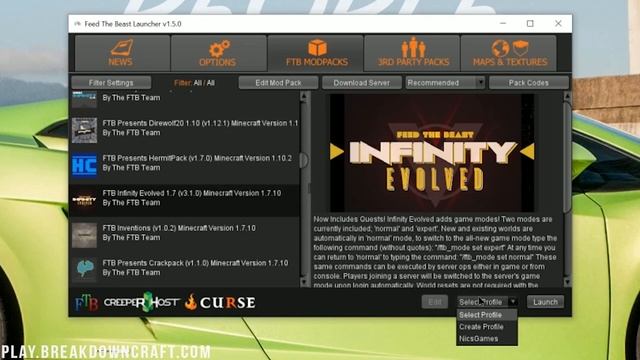Open the Recommended version dropdown
The image size is (640, 360).
point(445,83)
